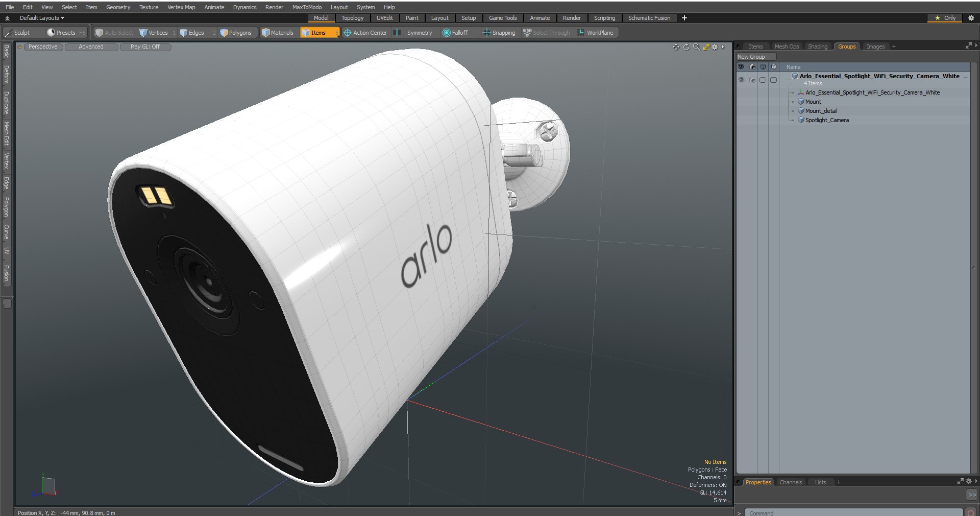Expand command history double-arrow button
980x516 pixels.
972,495
